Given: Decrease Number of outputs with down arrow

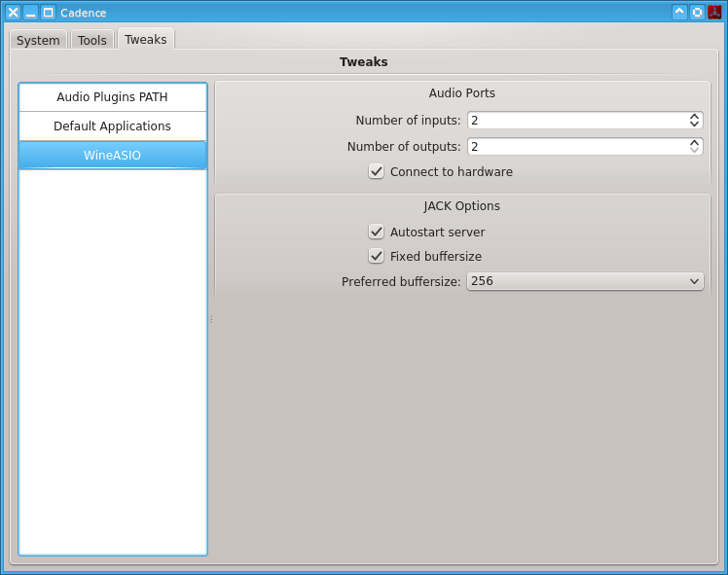Looking at the screenshot, I should pyautogui.click(x=694, y=151).
